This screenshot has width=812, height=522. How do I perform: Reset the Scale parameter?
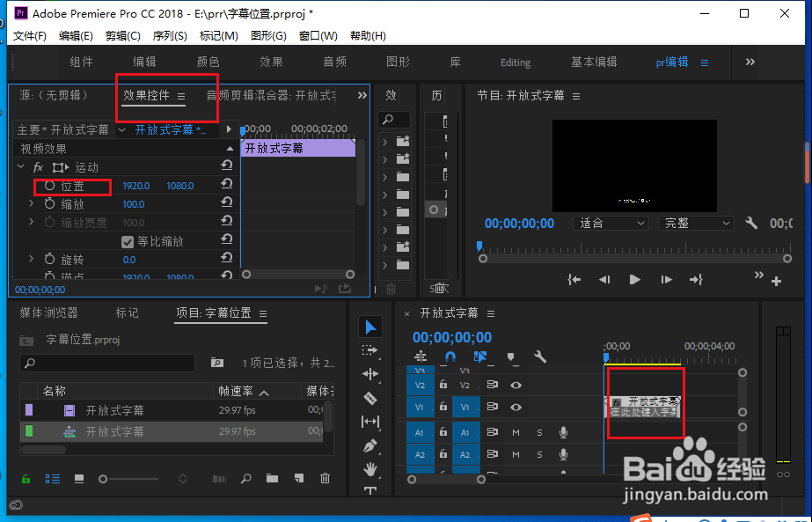(226, 202)
